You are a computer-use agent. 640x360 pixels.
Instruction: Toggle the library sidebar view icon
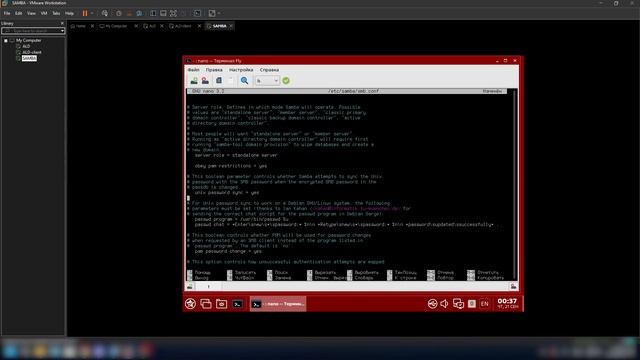point(153,13)
